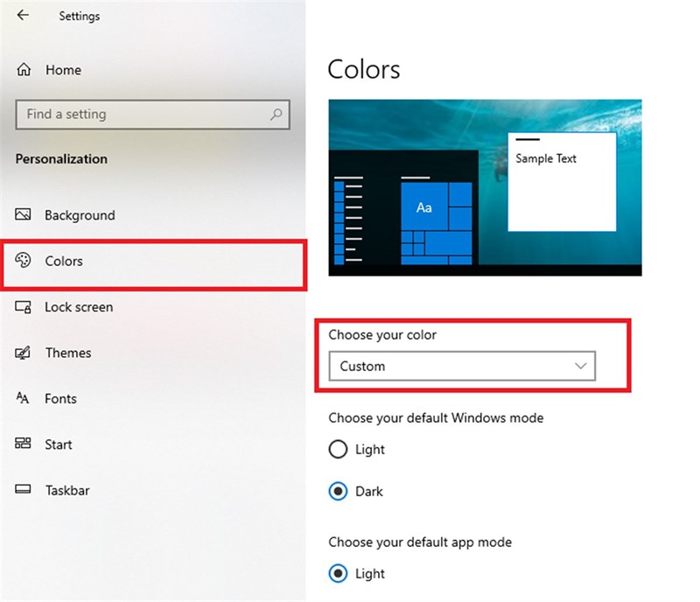Screen dimensions: 700x602
Task: Choose Light as default app mode
Action: pyautogui.click(x=338, y=573)
